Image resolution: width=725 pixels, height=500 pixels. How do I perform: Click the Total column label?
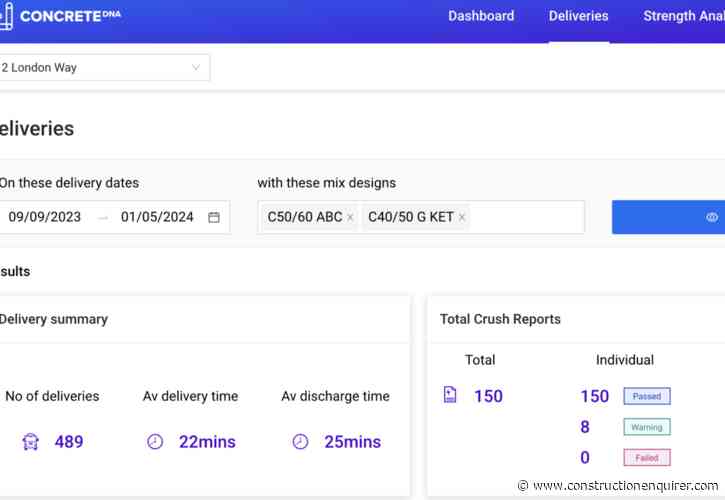click(480, 360)
